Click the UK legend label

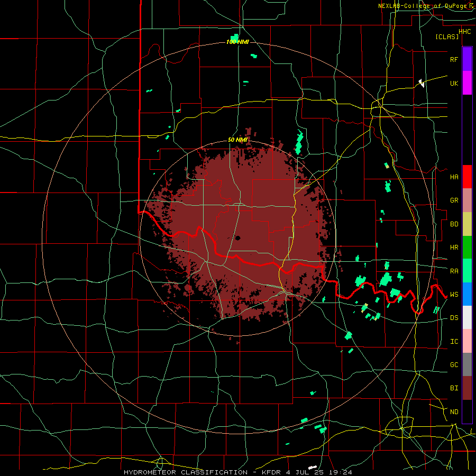pos(454,83)
